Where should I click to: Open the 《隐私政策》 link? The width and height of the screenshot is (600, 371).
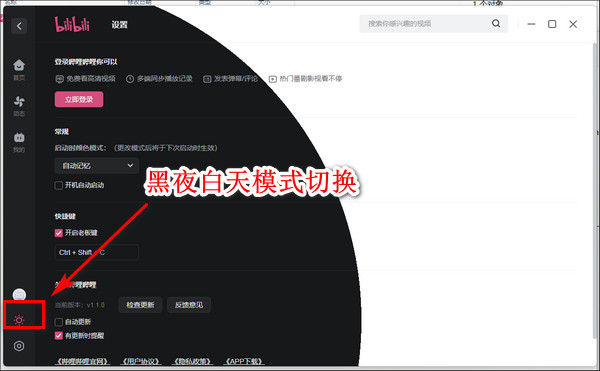[193, 361]
